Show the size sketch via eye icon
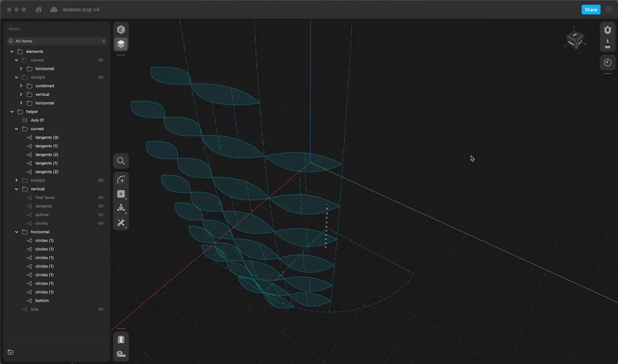This screenshot has width=618, height=364. [x=101, y=309]
